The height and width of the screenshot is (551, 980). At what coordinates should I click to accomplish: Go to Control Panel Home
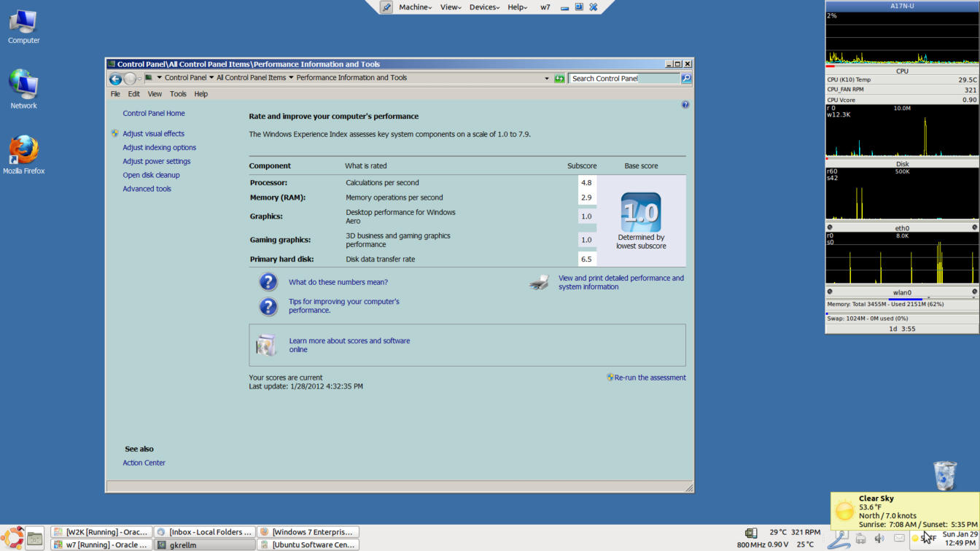(154, 114)
